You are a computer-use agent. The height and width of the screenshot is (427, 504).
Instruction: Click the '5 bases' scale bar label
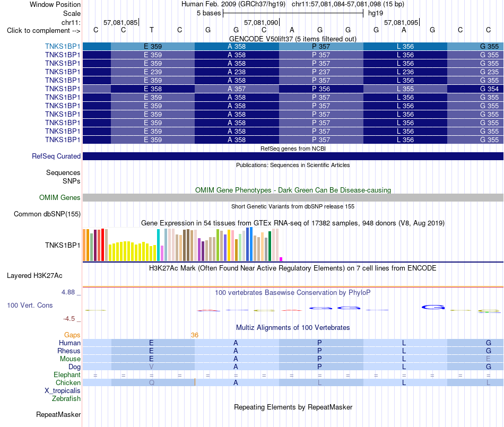209,13
